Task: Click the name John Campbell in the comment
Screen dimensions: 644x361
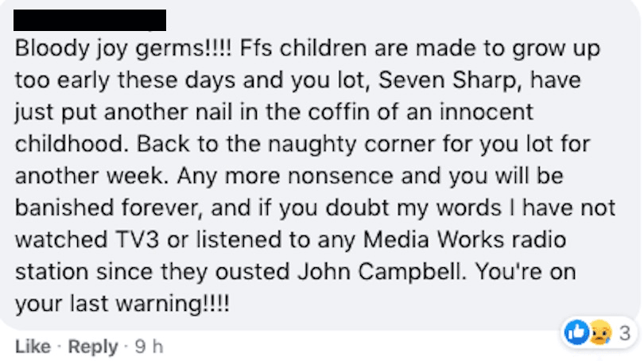Action: (380, 272)
